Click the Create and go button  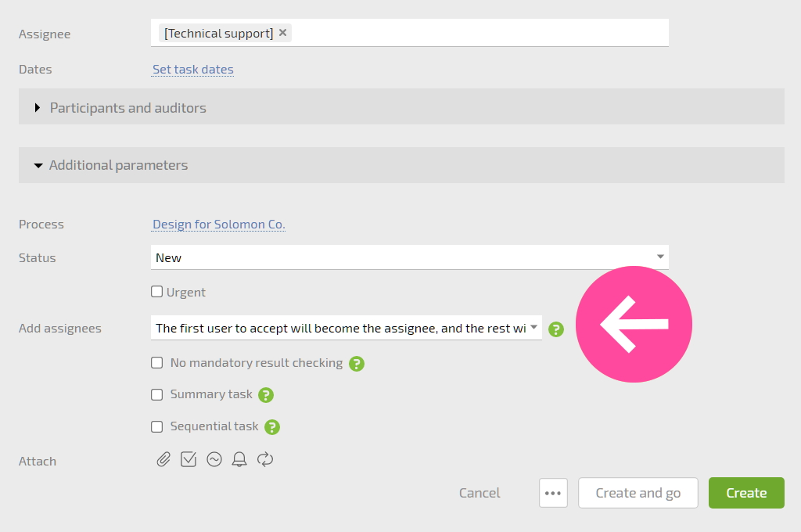tap(638, 493)
